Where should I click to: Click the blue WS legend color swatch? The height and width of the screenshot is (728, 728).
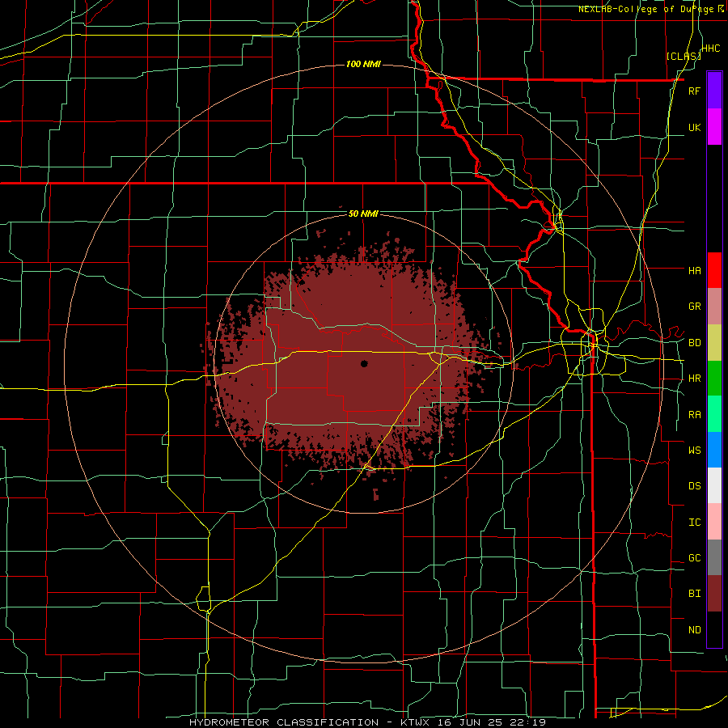[714, 450]
